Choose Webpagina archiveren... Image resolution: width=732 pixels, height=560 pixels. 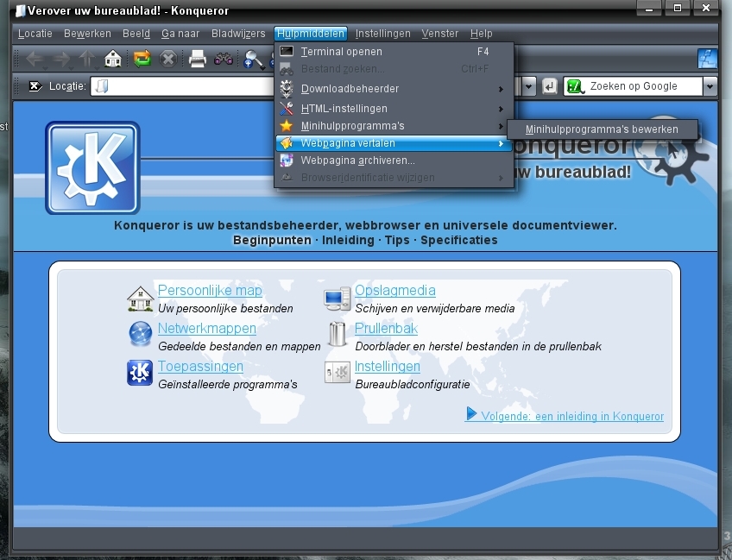click(394, 160)
